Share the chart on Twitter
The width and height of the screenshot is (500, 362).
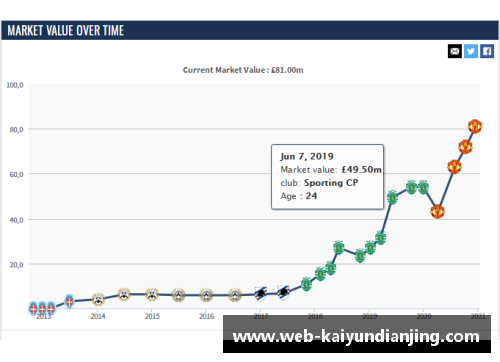coord(471,51)
